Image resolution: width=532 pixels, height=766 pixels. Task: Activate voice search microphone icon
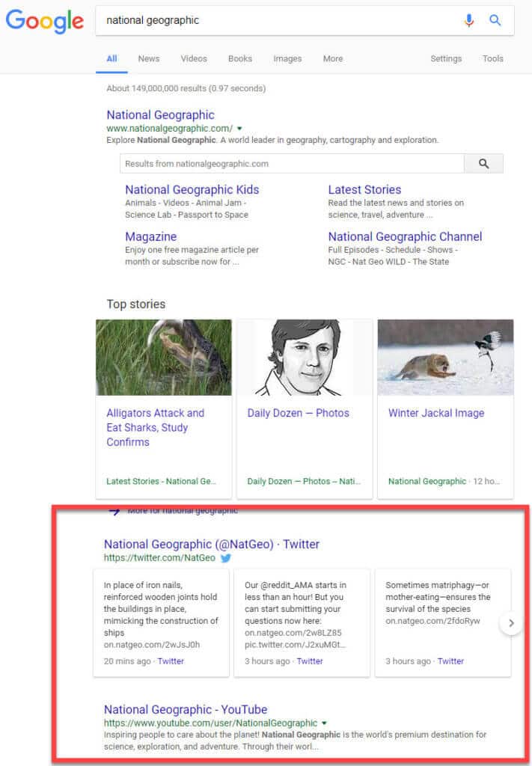(x=469, y=20)
